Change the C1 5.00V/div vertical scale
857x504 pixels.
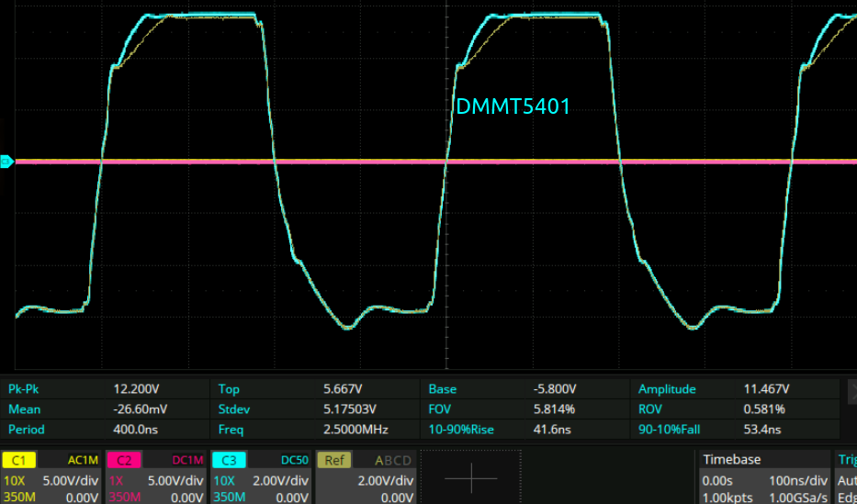coord(70,480)
